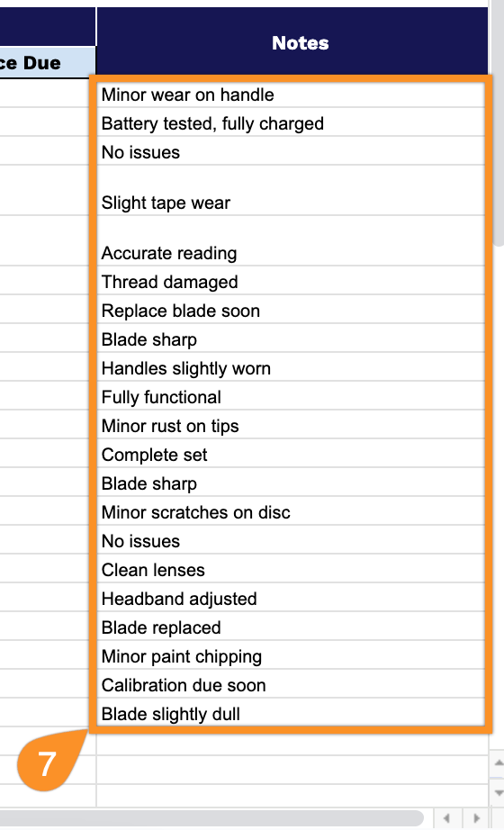Select the "Thread damaged" note cell
Screen dimensions: 504x830
click(x=291, y=281)
